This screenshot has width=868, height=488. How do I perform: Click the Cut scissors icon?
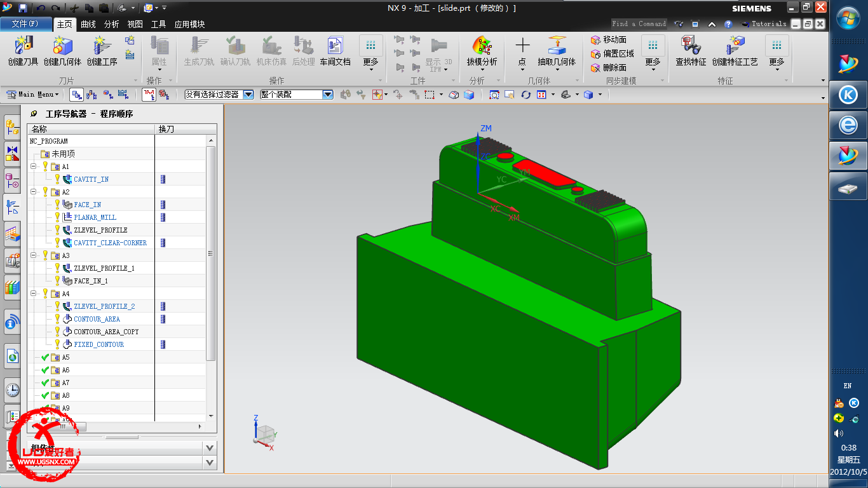74,8
